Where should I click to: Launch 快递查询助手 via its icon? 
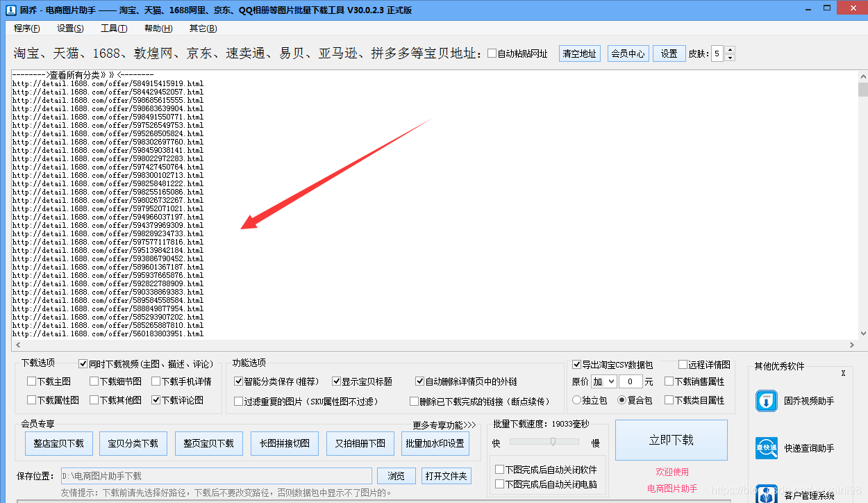(767, 448)
